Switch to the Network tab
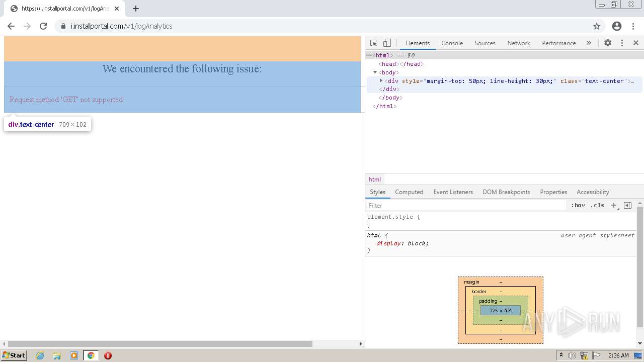Viewport: 644px width, 362px height. [519, 43]
